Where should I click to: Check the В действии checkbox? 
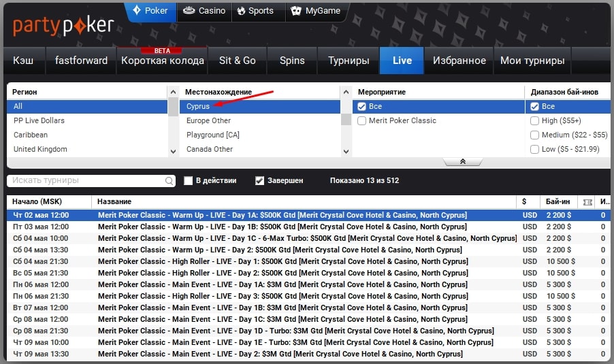tap(189, 181)
